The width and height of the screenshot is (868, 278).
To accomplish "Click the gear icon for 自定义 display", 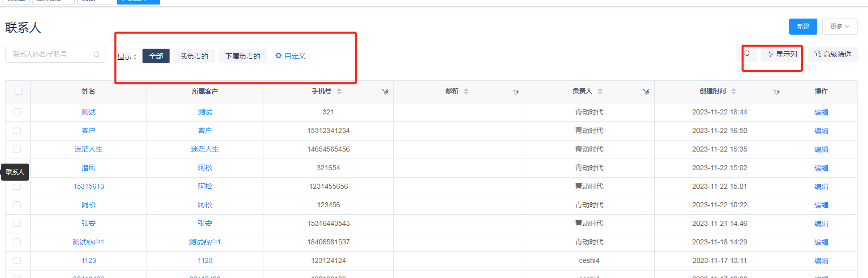I will 278,56.
